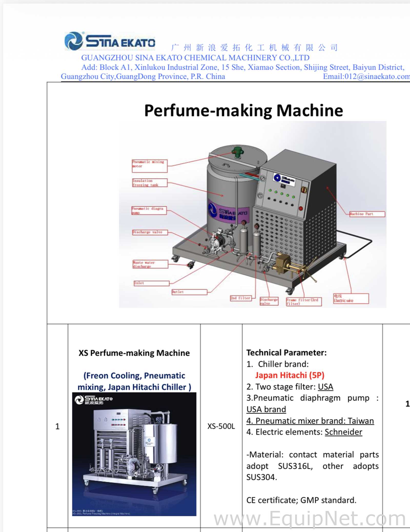Click the '2. Two stage filter: USA' line

click(x=290, y=387)
